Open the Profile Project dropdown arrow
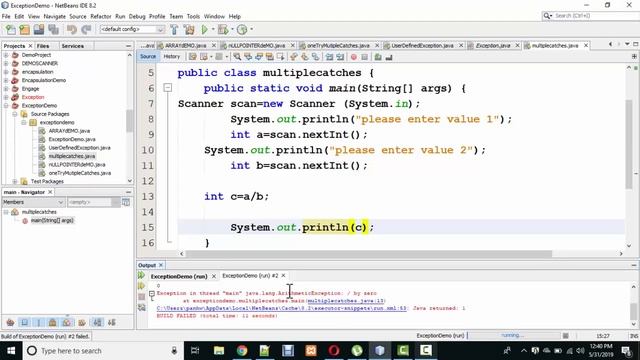640x360 pixels. [251, 29]
